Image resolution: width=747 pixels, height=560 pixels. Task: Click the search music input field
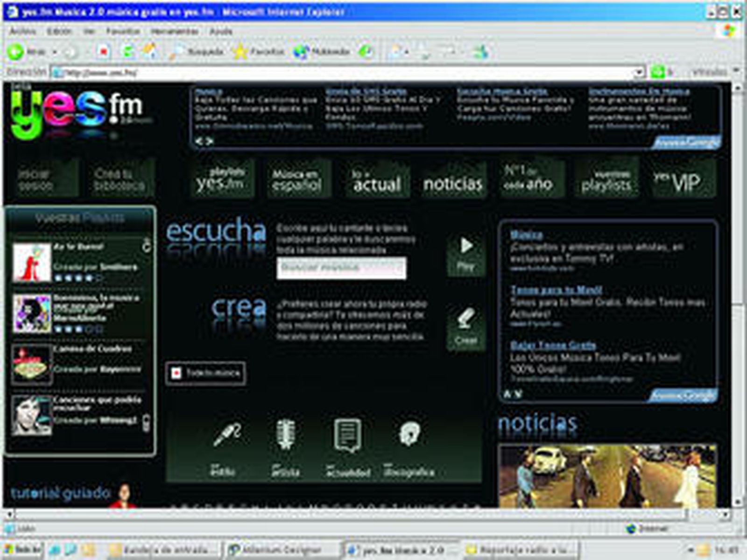[341, 268]
